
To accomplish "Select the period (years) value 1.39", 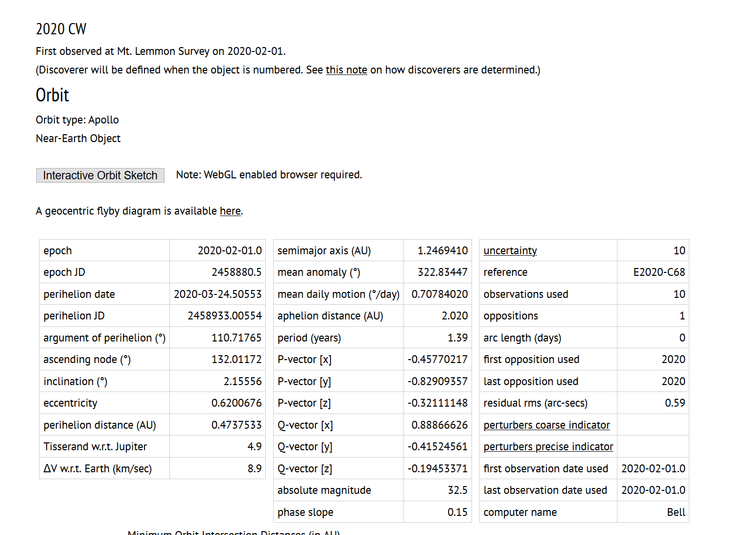I will tap(457, 338).
